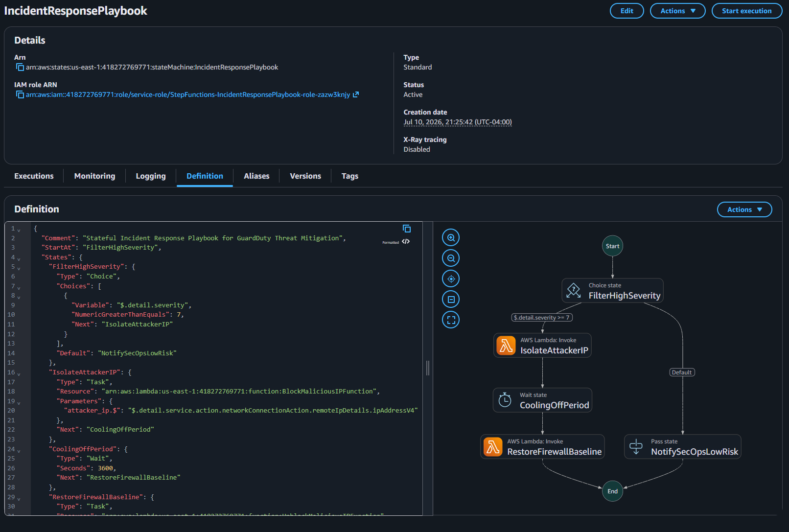Open IAM role external link icon
Image resolution: width=789 pixels, height=532 pixels.
[x=356, y=94]
